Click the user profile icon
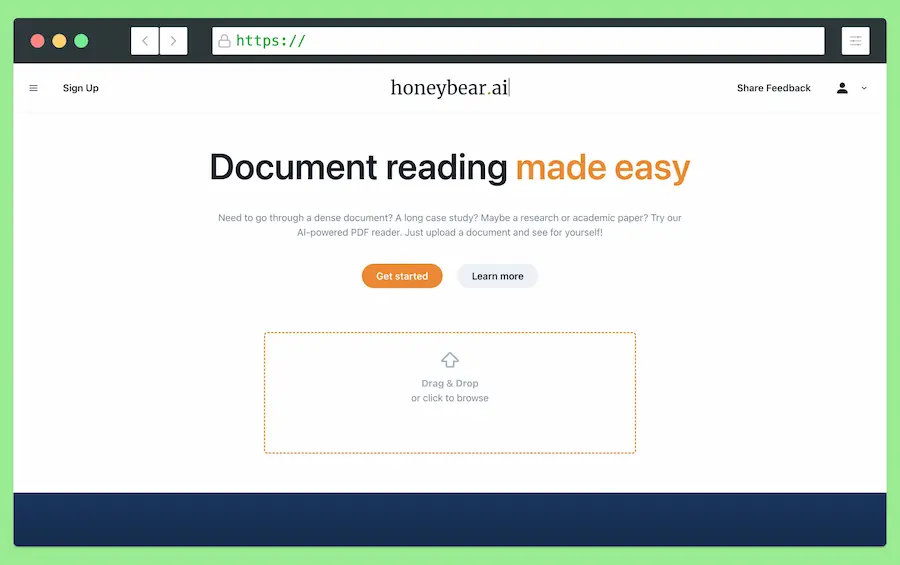This screenshot has width=900, height=565. [x=842, y=88]
